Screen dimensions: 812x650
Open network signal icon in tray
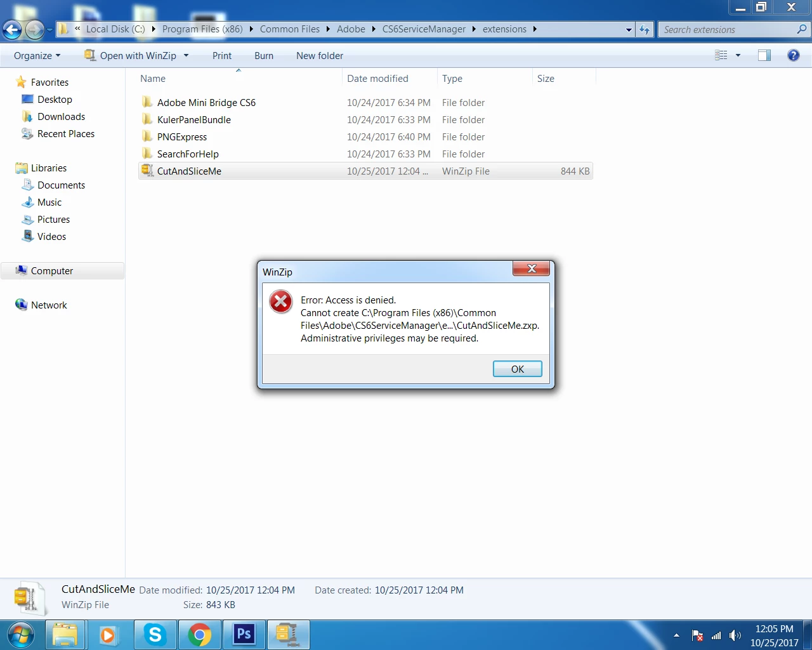[x=716, y=635]
